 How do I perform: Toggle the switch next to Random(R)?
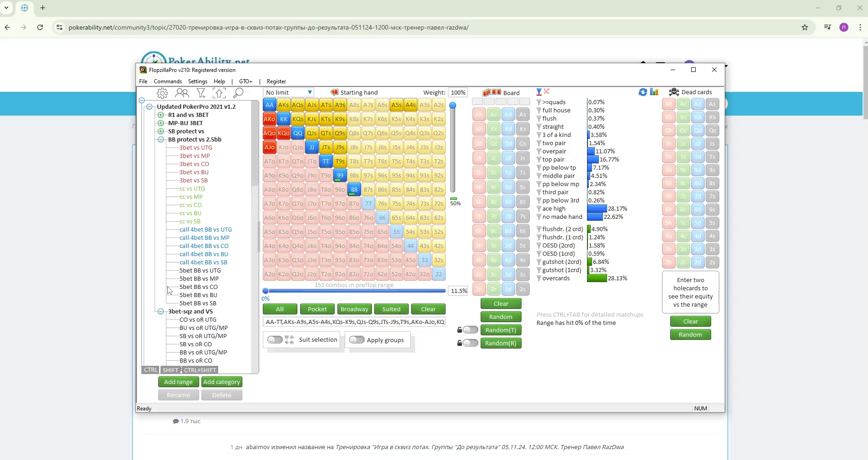(471, 343)
